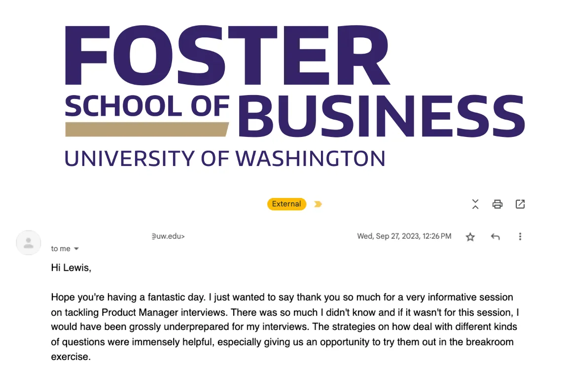Viewport: 565px width, 392px height.
Task: Click the "Hi Lewis," greeting line
Action: (71, 268)
